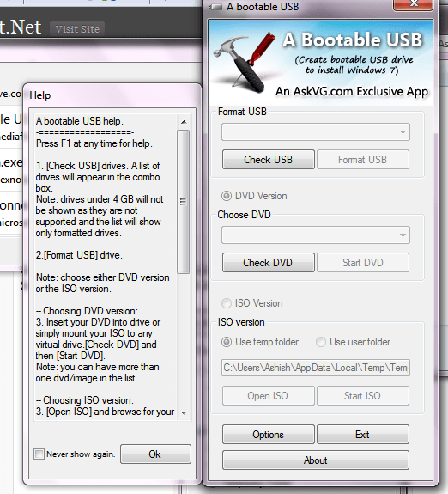Click the Open ISO button

[x=269, y=396]
